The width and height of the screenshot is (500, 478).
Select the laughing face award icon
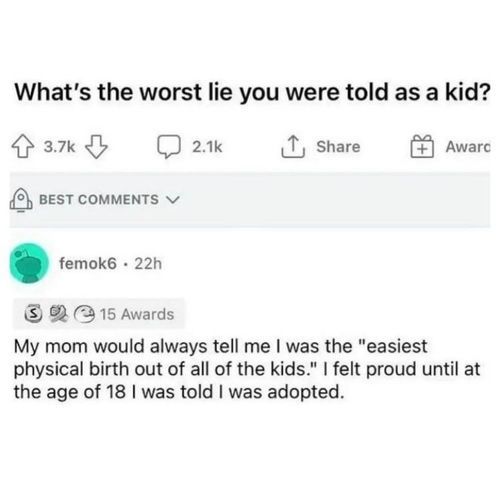(x=85, y=314)
